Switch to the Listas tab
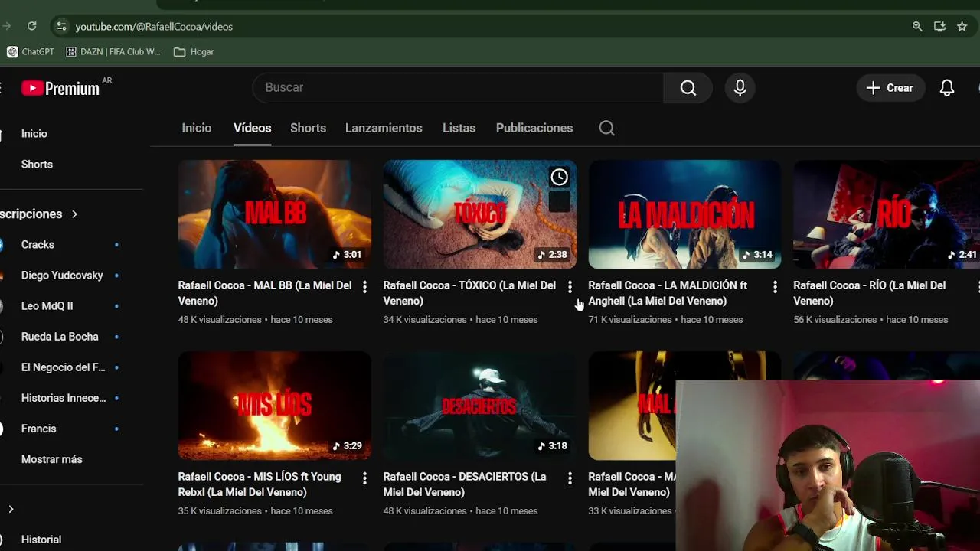 [x=459, y=128]
